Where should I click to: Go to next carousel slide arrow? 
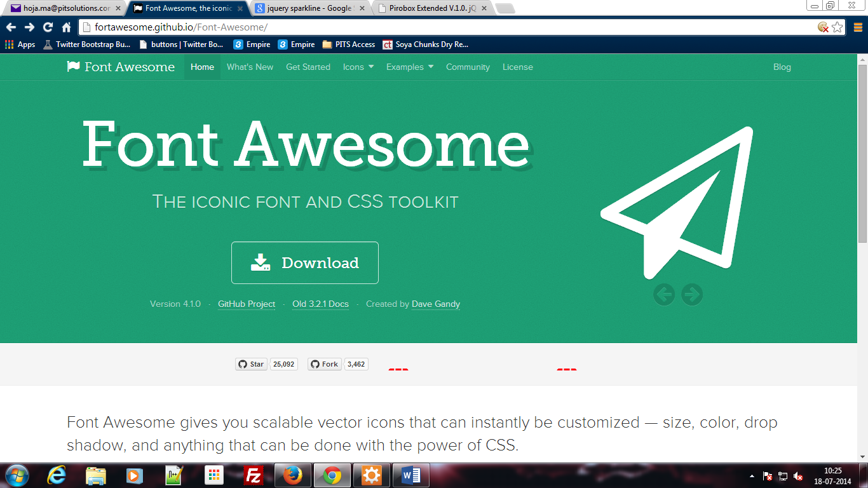[692, 294]
